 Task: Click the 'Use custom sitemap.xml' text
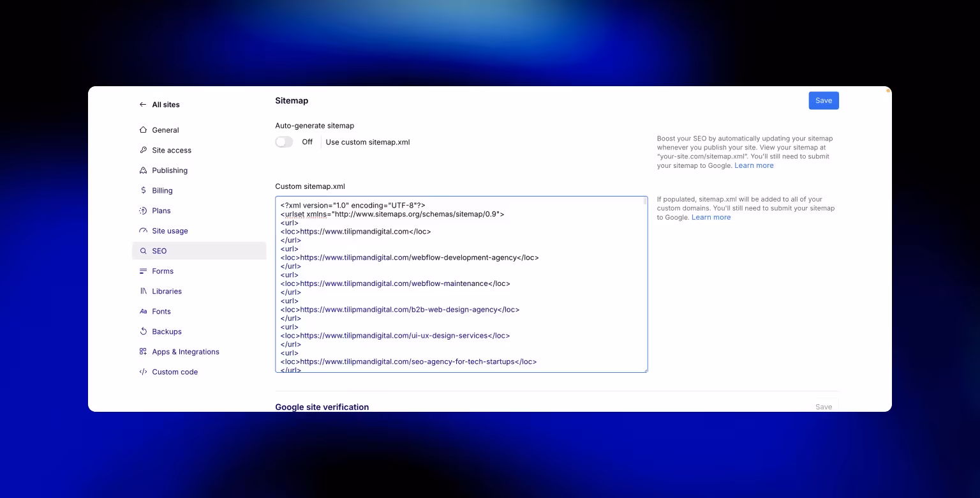click(x=367, y=142)
